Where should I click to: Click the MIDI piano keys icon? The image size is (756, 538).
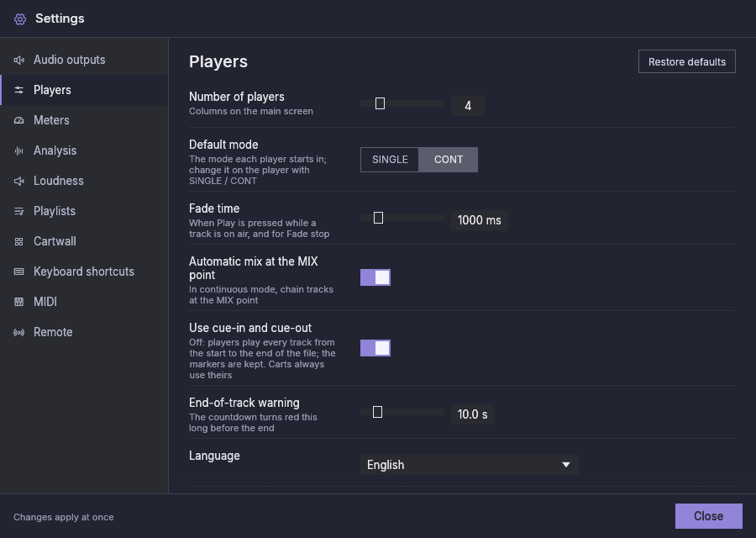(18, 302)
